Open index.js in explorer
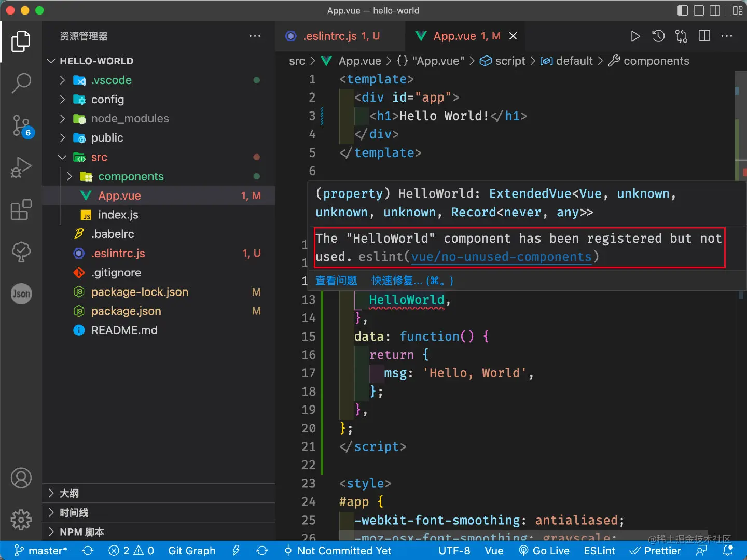 [159, 215]
